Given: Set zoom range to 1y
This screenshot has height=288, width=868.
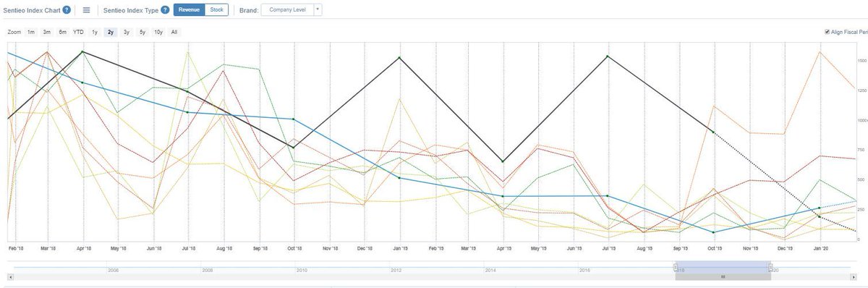Looking at the screenshot, I should 95,33.
